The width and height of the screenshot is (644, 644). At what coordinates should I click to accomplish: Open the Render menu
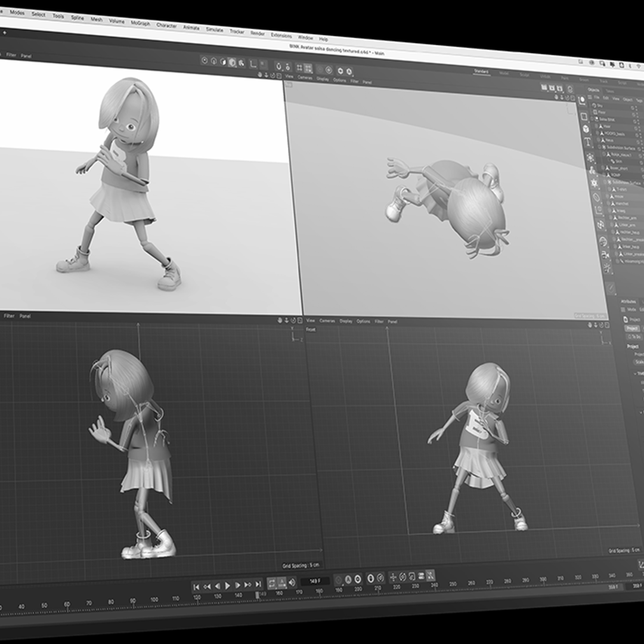pyautogui.click(x=258, y=33)
